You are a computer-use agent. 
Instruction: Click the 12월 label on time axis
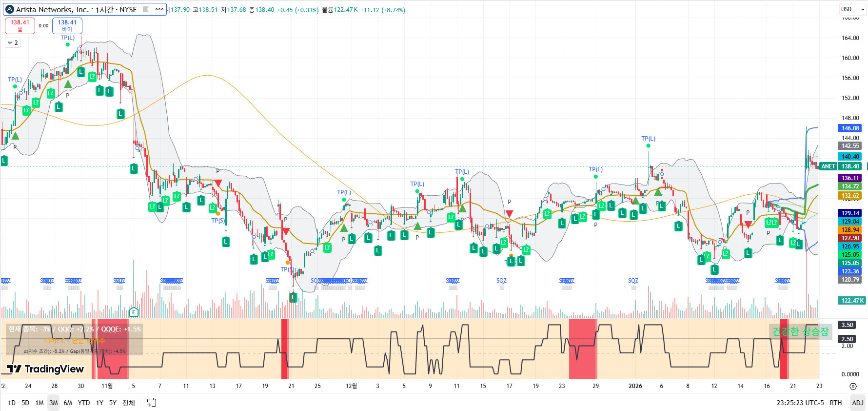click(x=351, y=386)
